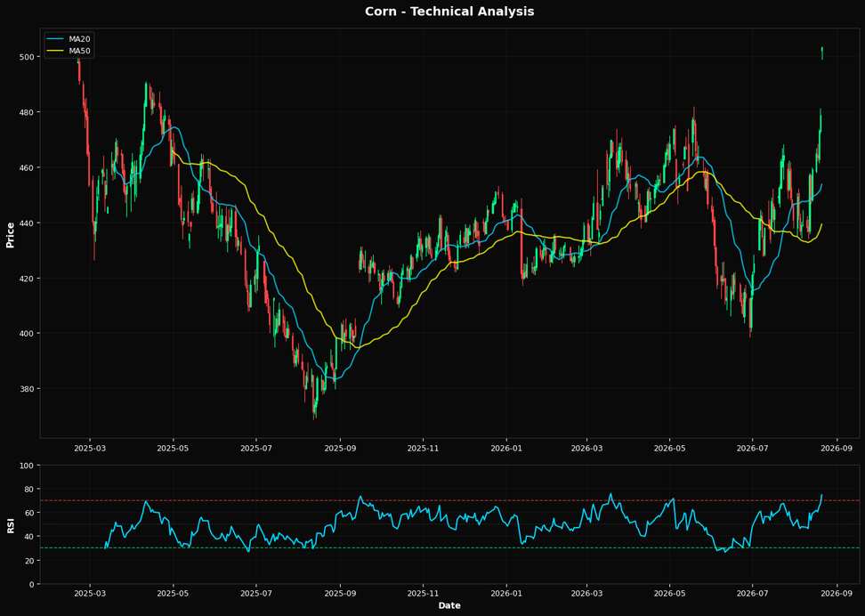Click 2025-03 date under the price chart
865x616 pixels.
pos(90,449)
